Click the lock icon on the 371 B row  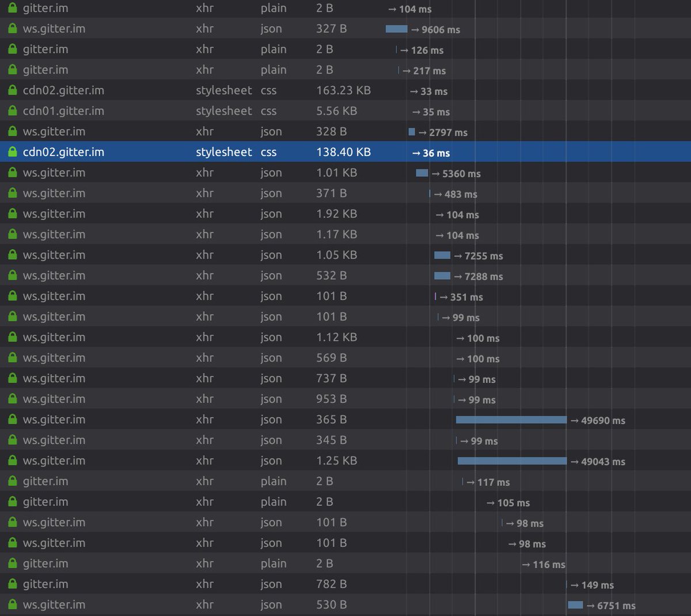click(x=12, y=193)
